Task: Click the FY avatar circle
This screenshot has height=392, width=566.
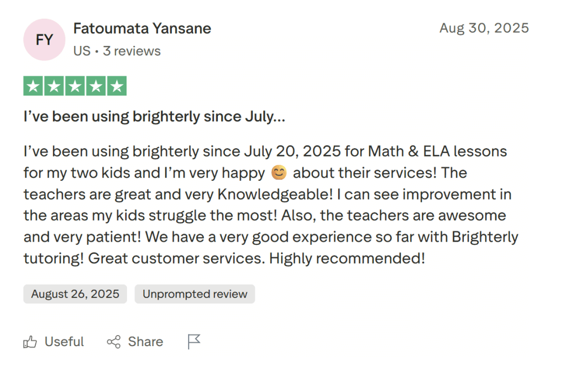Action: [44, 39]
